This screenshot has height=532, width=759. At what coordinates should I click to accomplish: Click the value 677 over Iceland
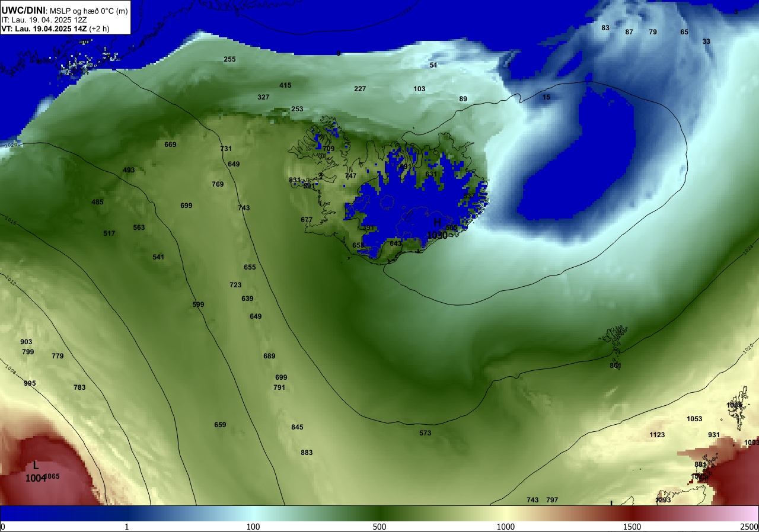(307, 220)
